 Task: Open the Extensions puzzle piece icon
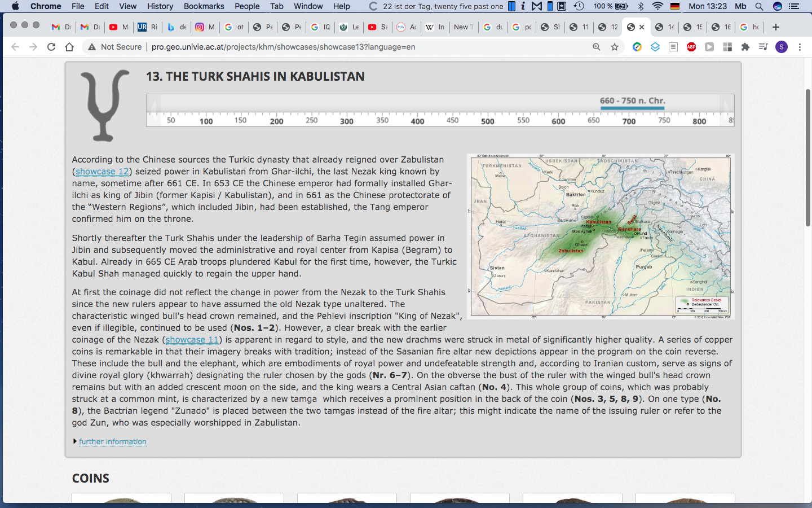pos(745,47)
